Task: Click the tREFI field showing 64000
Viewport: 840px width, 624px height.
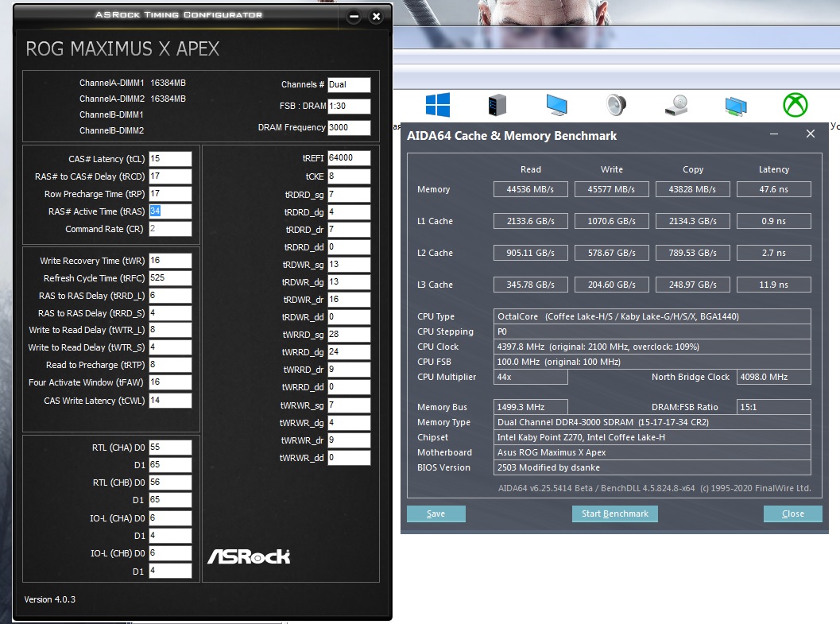Action: (x=349, y=158)
